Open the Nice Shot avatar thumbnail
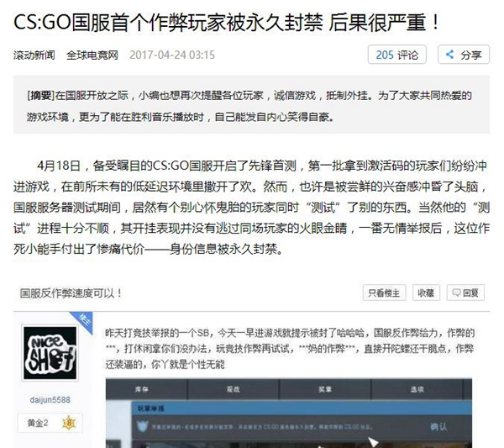The width and height of the screenshot is (504, 448). click(50, 353)
